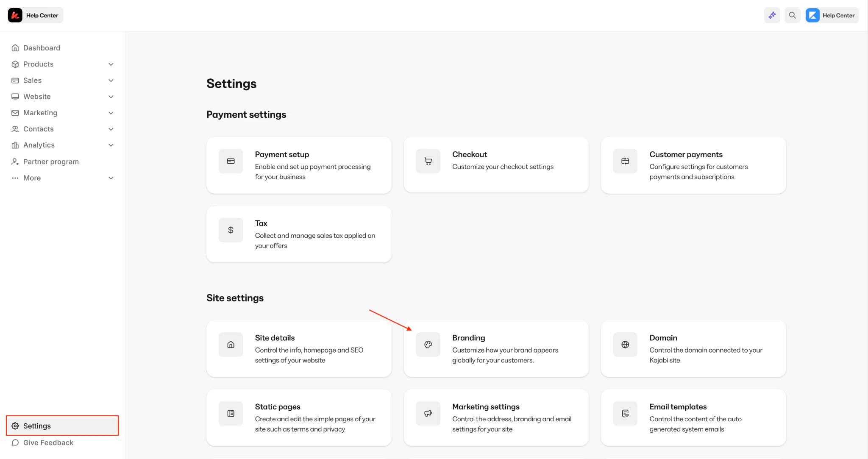Select the Branding palette icon
Image resolution: width=868 pixels, height=459 pixels.
point(428,344)
